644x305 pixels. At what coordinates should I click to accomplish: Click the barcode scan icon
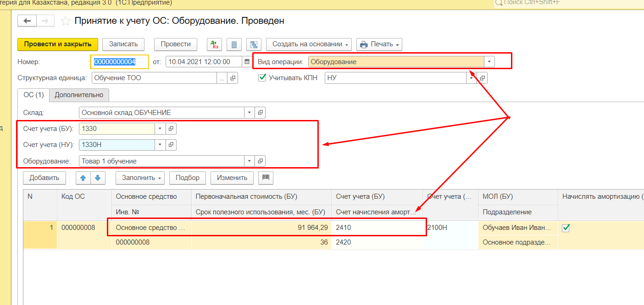pos(266,178)
